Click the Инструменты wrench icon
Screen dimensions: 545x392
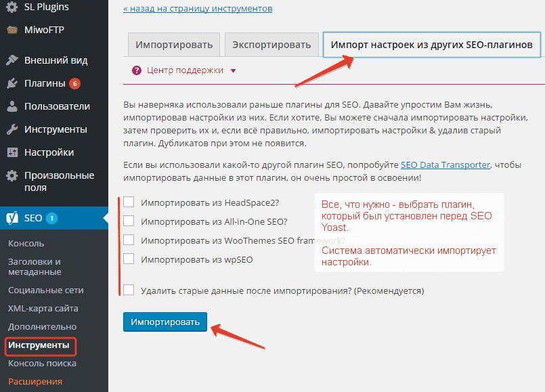[x=12, y=129]
